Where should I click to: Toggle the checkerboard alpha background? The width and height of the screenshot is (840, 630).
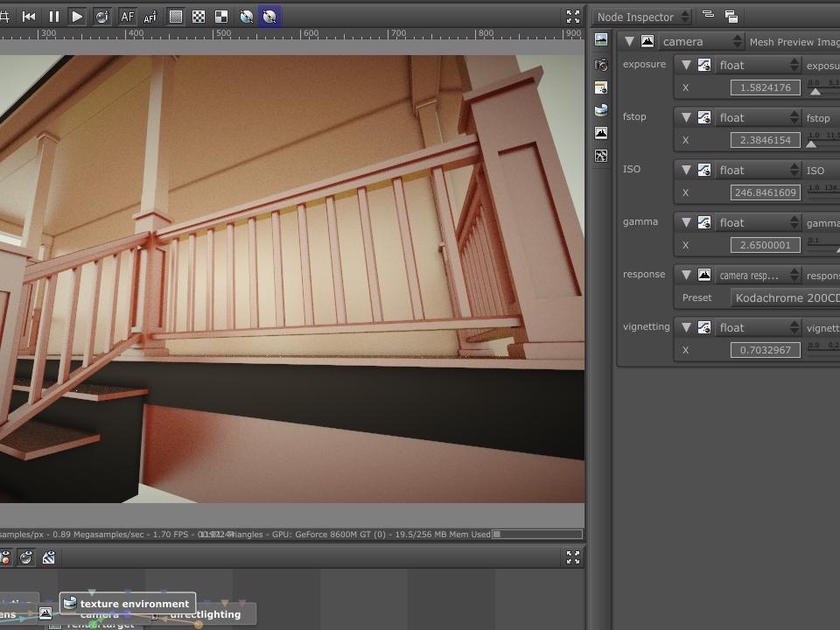tap(199, 17)
